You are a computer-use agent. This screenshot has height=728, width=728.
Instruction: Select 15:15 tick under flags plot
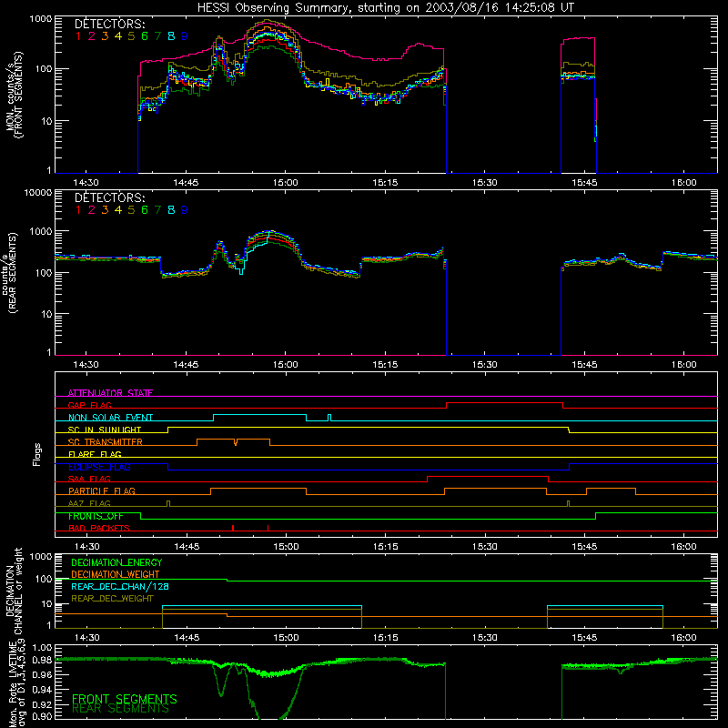[385, 547]
